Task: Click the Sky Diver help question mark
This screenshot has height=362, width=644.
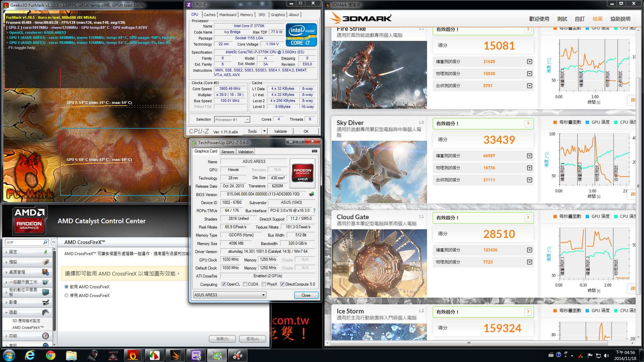Action: pos(528,124)
